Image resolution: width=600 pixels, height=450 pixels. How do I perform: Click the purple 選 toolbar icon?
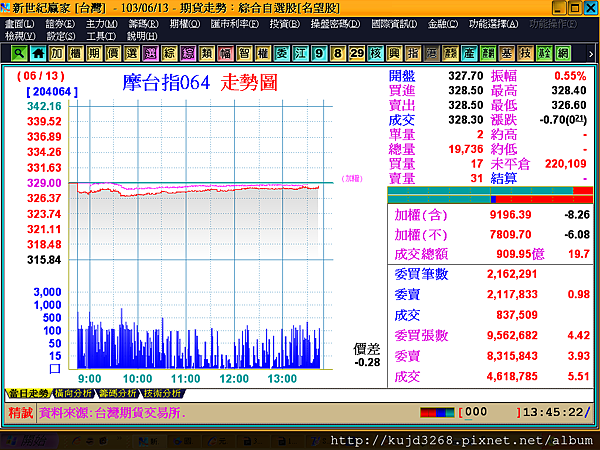(x=150, y=54)
